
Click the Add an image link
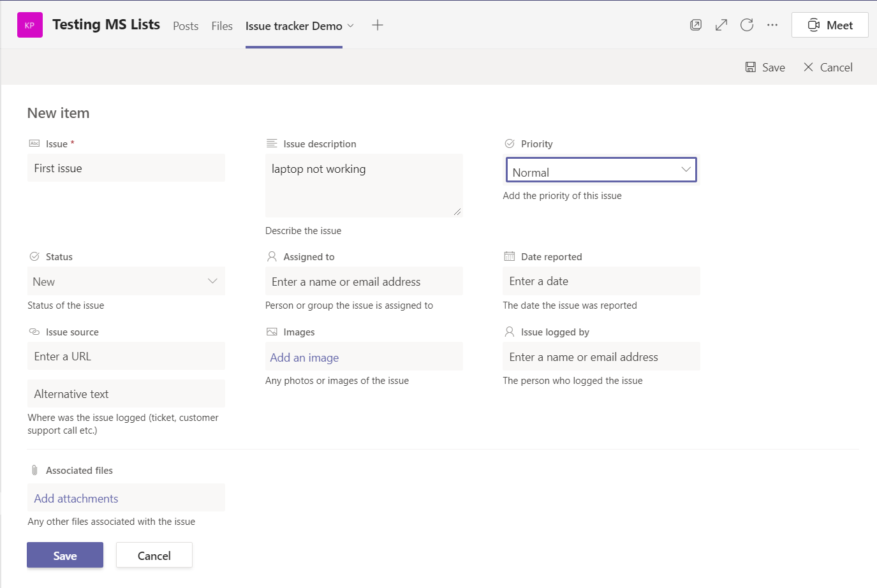[304, 358]
